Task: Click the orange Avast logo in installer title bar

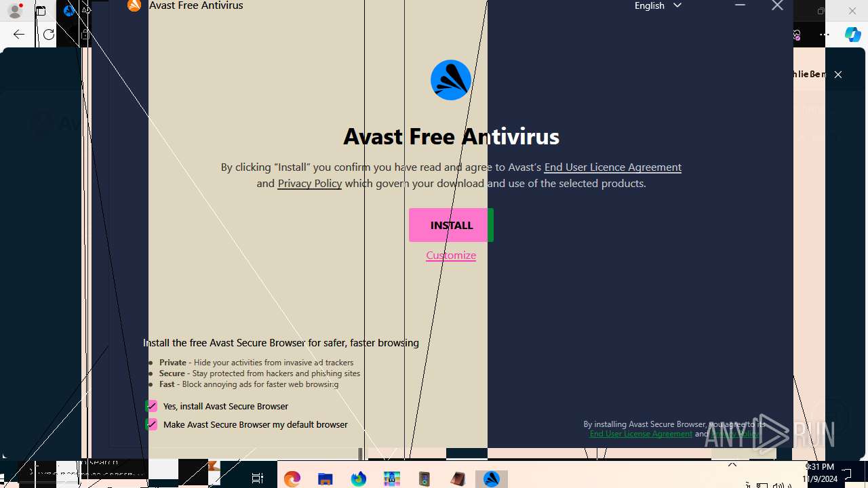Action: (x=134, y=5)
